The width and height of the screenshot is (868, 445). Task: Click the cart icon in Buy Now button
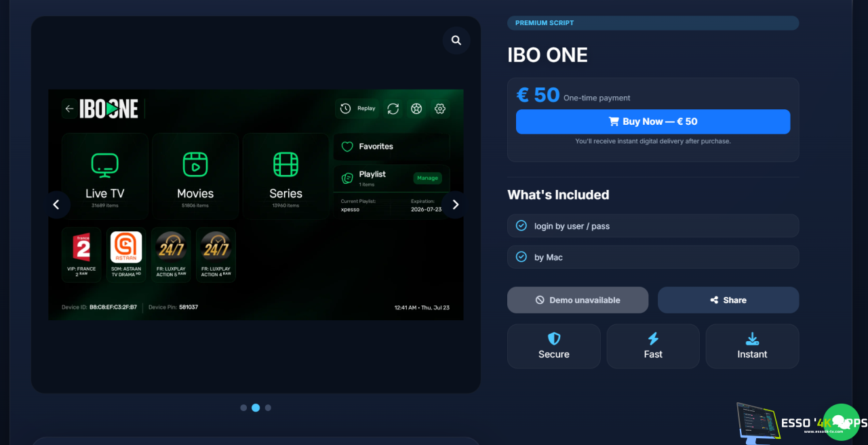click(x=614, y=121)
